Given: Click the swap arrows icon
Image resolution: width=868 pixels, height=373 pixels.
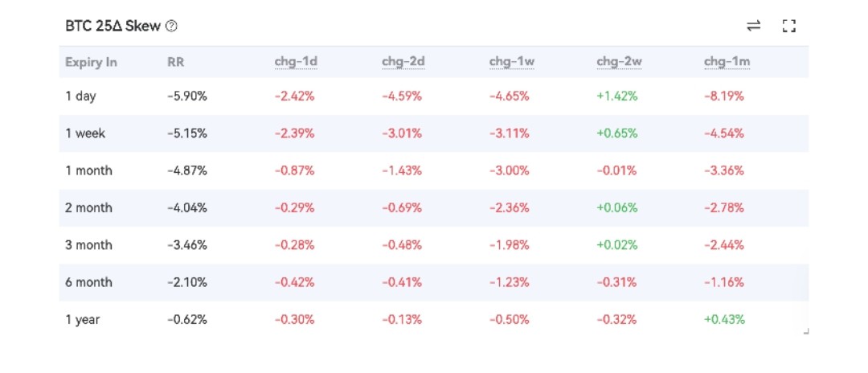Looking at the screenshot, I should (753, 26).
